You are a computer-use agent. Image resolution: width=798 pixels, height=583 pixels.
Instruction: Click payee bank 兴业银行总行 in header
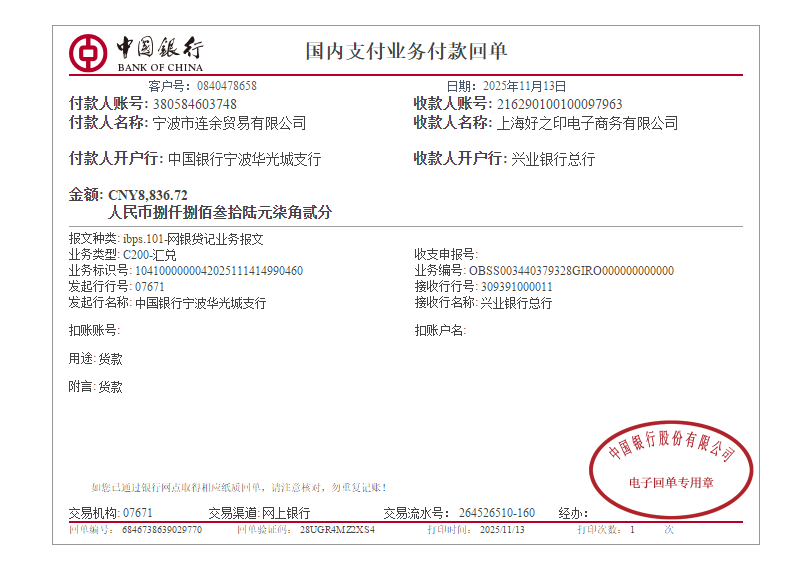point(552,159)
